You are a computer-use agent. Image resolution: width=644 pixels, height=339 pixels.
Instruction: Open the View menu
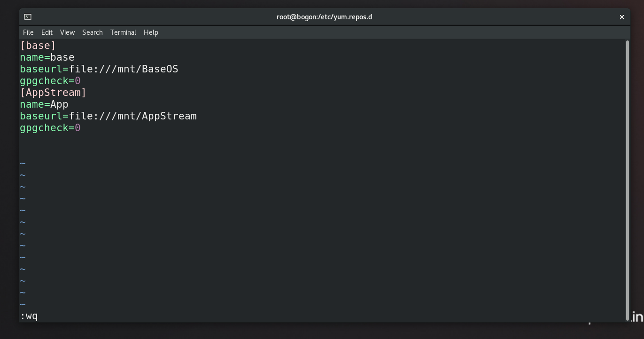tap(67, 32)
